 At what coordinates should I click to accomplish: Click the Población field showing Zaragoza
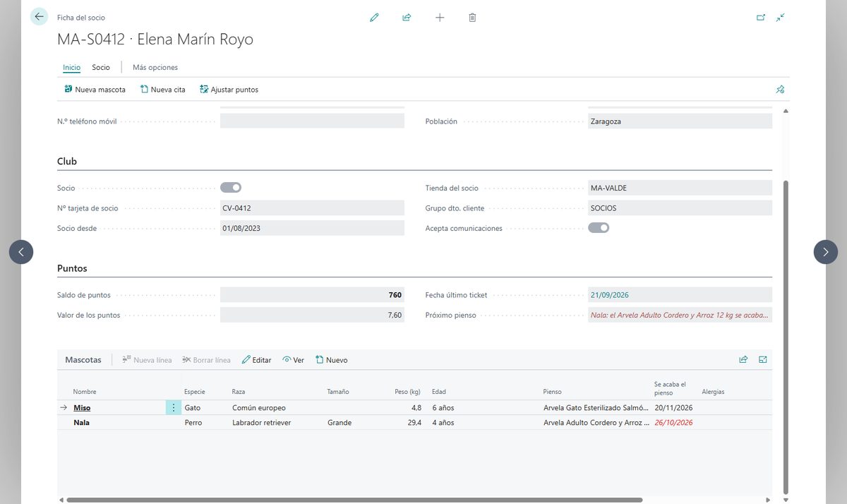tap(680, 121)
